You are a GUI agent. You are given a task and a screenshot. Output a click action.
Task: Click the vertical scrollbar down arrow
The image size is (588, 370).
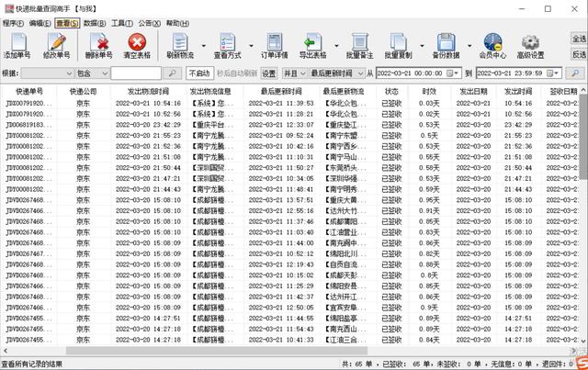[583, 341]
